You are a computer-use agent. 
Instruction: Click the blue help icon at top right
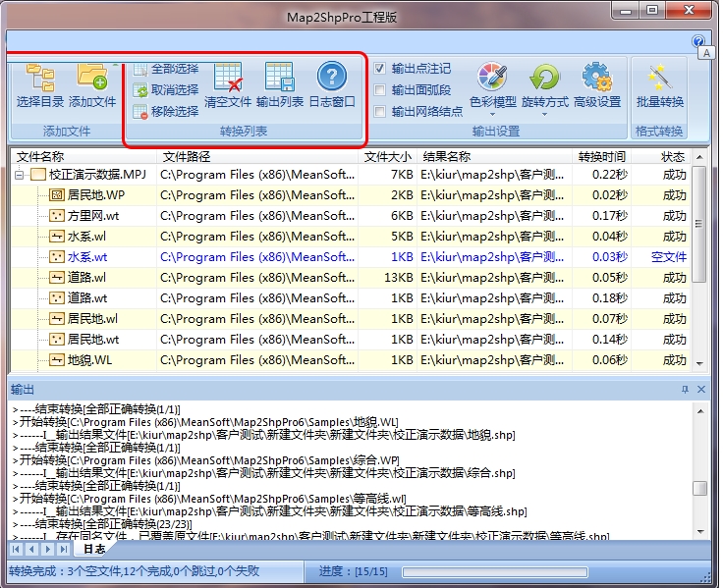698,41
